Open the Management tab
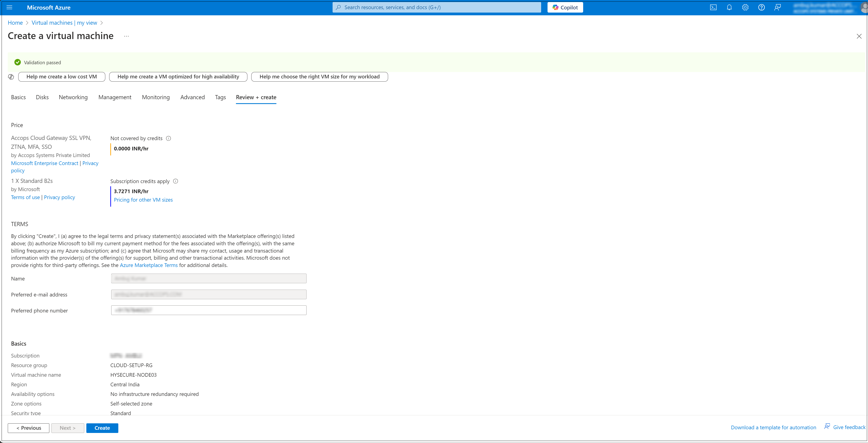Viewport: 868px width, 443px height. point(115,97)
